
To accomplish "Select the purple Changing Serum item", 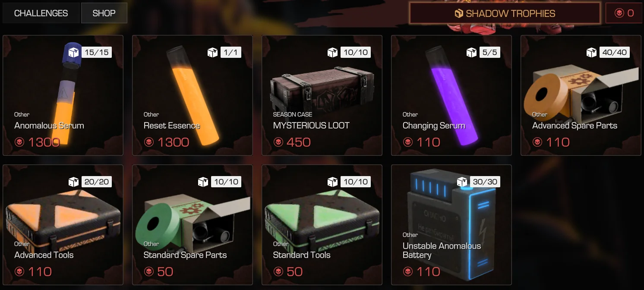I will [x=451, y=95].
